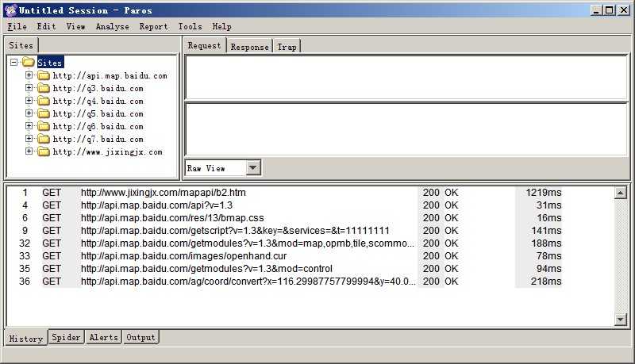Select http://q4.baidu.com in site tree
This screenshot has height=364, width=635.
[98, 101]
